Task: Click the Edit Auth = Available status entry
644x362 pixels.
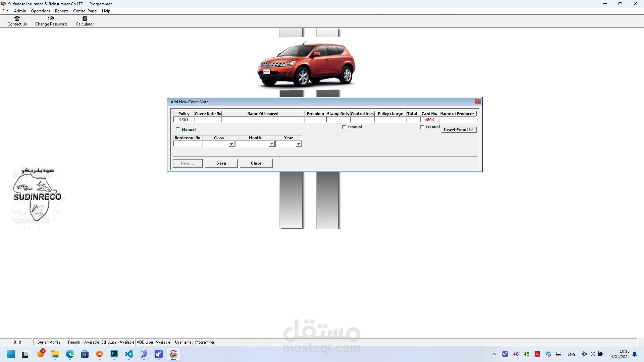Action: [x=118, y=342]
